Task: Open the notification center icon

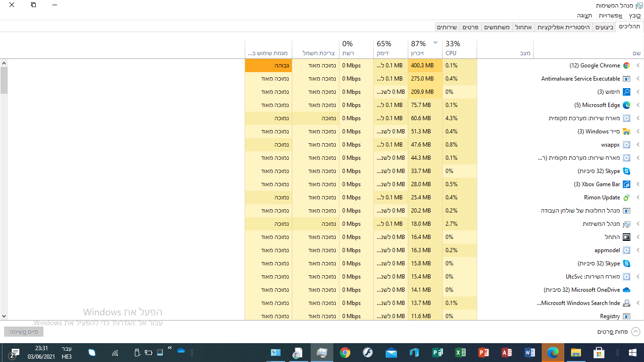Action: [x=14, y=353]
